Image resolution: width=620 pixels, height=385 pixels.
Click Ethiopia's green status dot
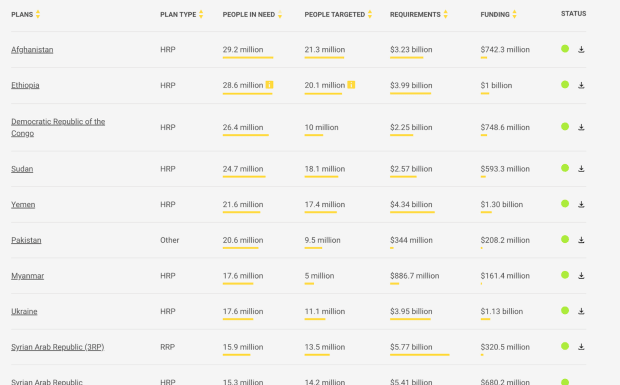565,85
